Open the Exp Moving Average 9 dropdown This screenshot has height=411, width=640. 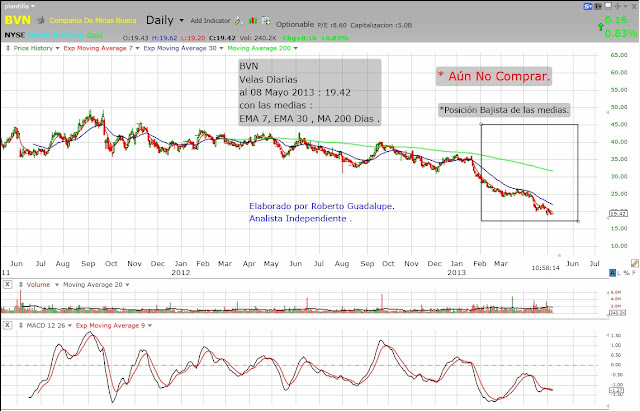114,325
